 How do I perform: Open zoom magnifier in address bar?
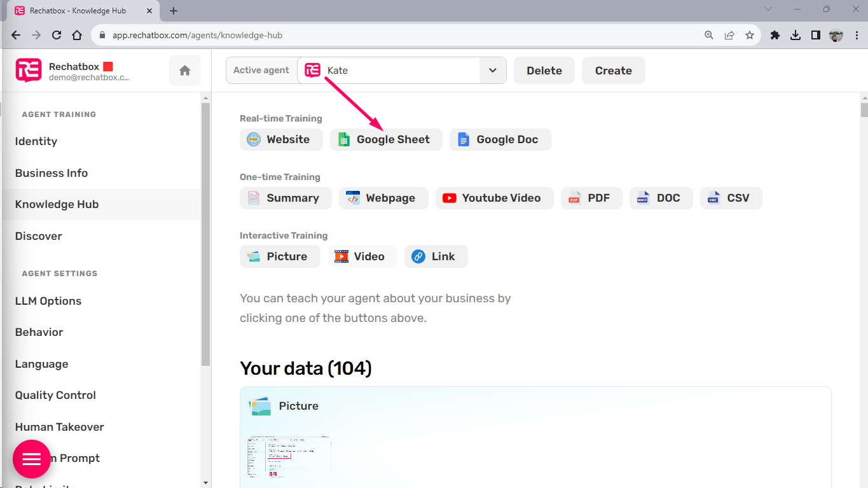[x=709, y=36]
